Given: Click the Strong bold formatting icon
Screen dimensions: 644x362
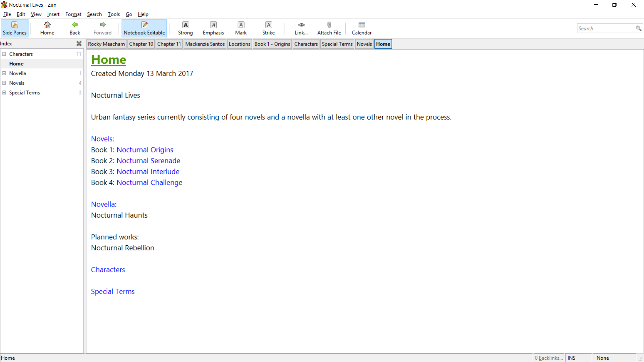Looking at the screenshot, I should [185, 28].
